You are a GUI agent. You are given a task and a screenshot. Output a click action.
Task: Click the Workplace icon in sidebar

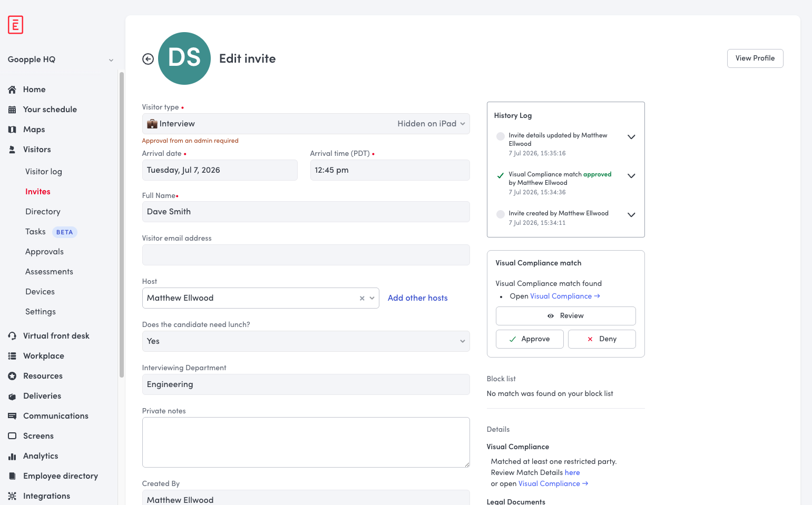pyautogui.click(x=12, y=356)
